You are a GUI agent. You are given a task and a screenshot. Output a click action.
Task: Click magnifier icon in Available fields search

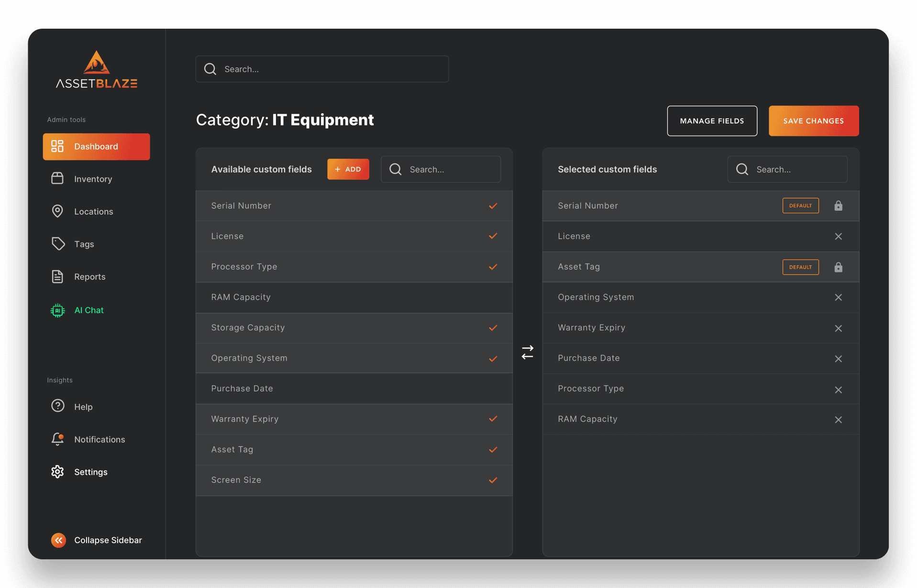396,169
